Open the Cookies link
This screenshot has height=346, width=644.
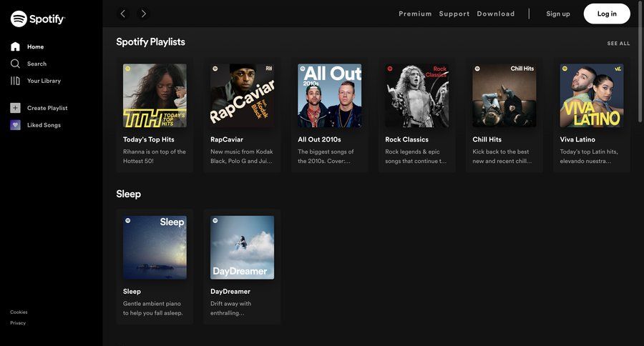tap(19, 312)
